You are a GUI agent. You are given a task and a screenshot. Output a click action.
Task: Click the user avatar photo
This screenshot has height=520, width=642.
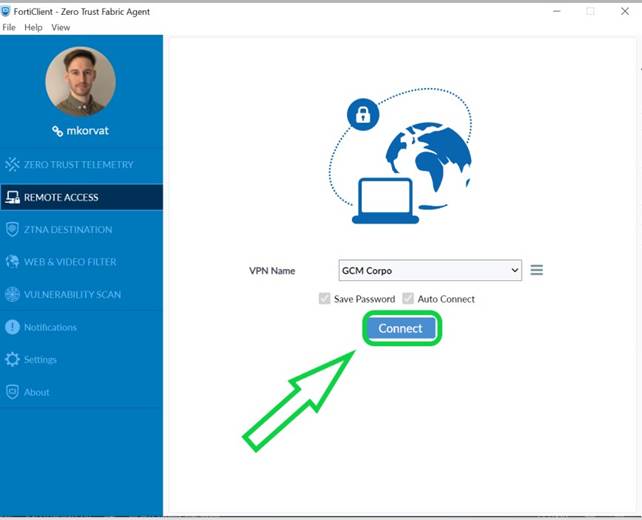(x=81, y=81)
